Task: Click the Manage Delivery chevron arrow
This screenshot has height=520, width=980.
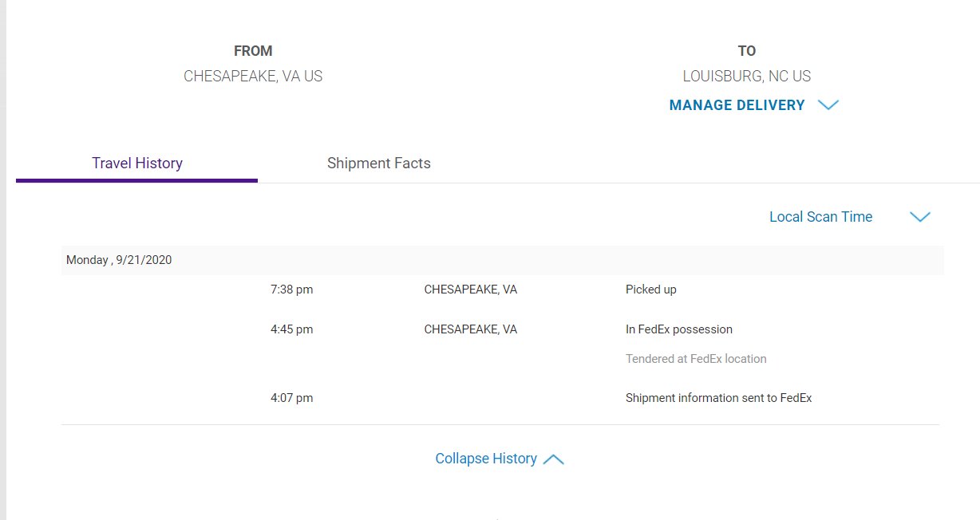Action: [828, 105]
